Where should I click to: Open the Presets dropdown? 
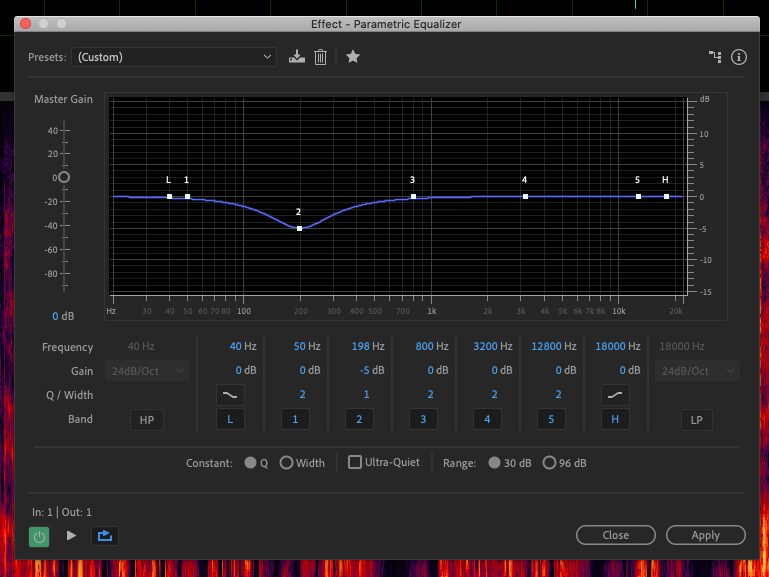click(174, 57)
